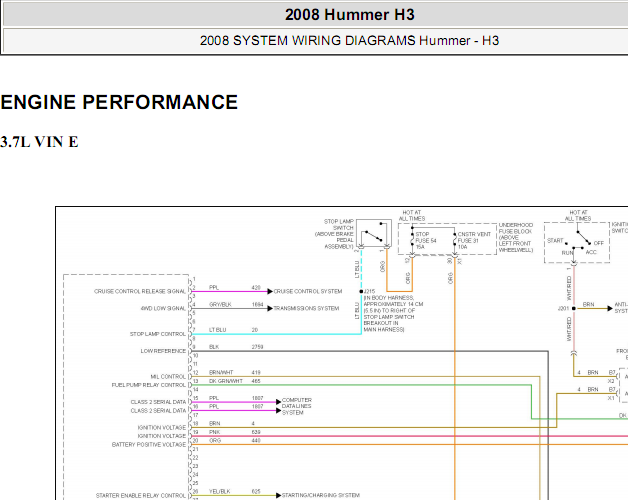
Task: Click the 'DK GRN/WHT' wire color label
Action: coord(226,381)
